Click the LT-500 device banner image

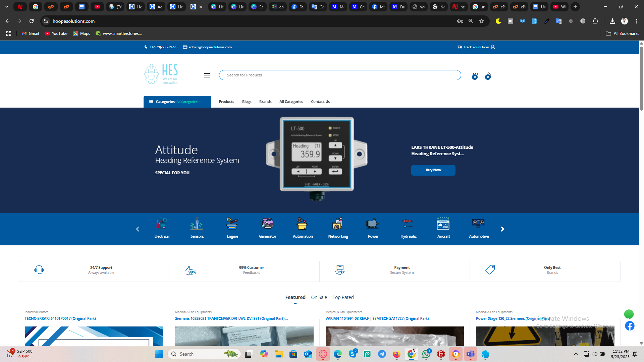click(317, 158)
